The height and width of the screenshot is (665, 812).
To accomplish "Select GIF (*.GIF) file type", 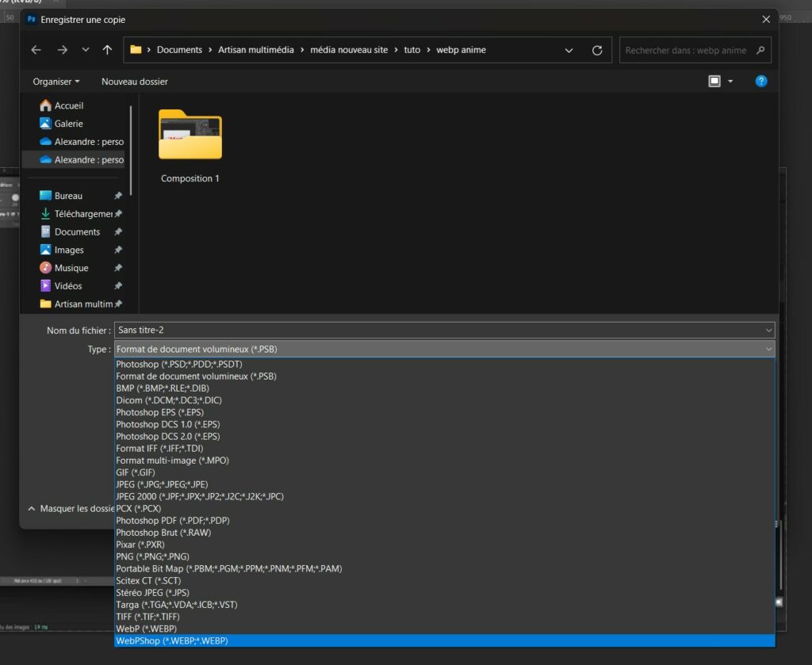I will (x=136, y=472).
